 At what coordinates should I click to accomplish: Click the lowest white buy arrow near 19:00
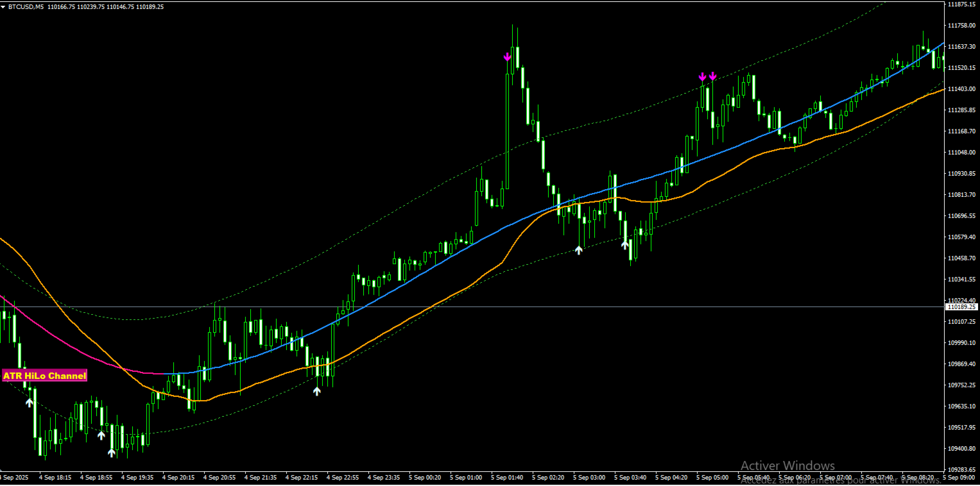(111, 453)
